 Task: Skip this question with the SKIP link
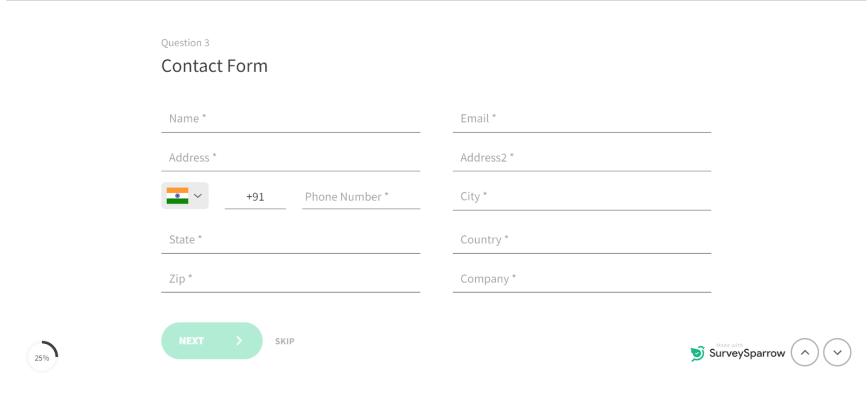[x=284, y=341]
